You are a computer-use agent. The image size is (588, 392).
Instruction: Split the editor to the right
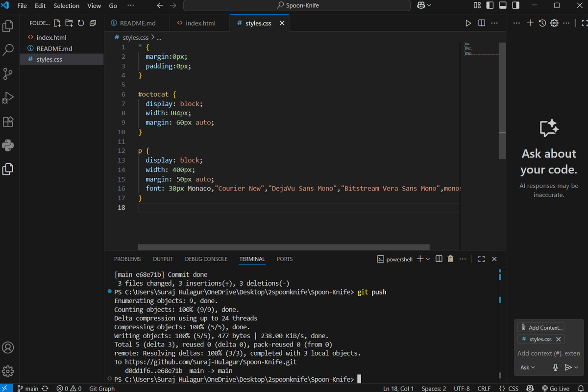[482, 23]
